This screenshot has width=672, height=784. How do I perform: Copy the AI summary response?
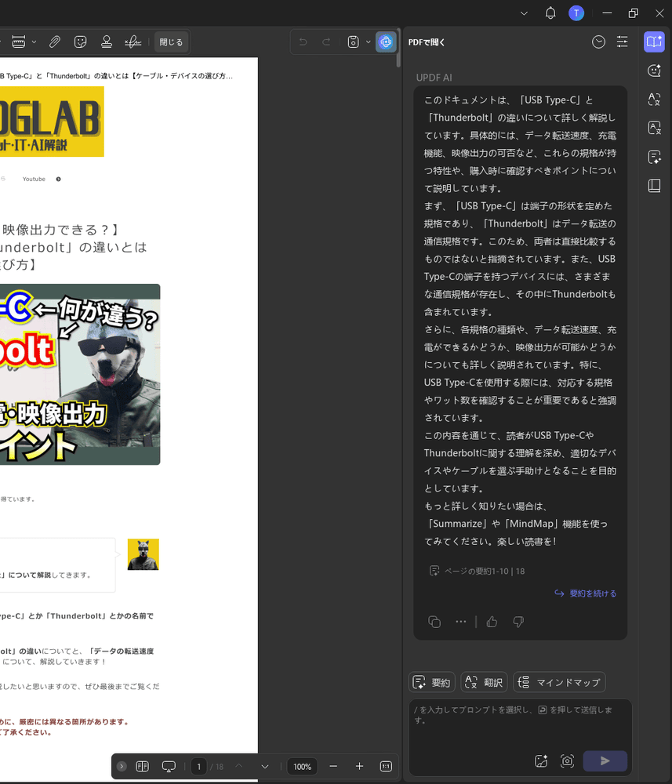pyautogui.click(x=434, y=622)
